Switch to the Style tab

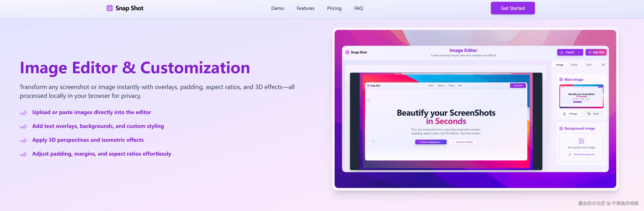tap(574, 65)
